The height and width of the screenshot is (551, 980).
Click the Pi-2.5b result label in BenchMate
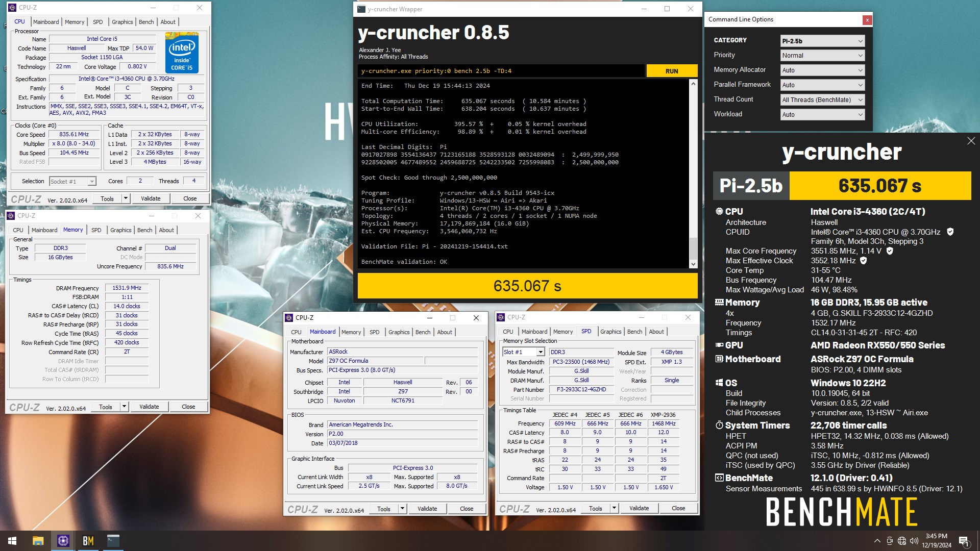[751, 186]
